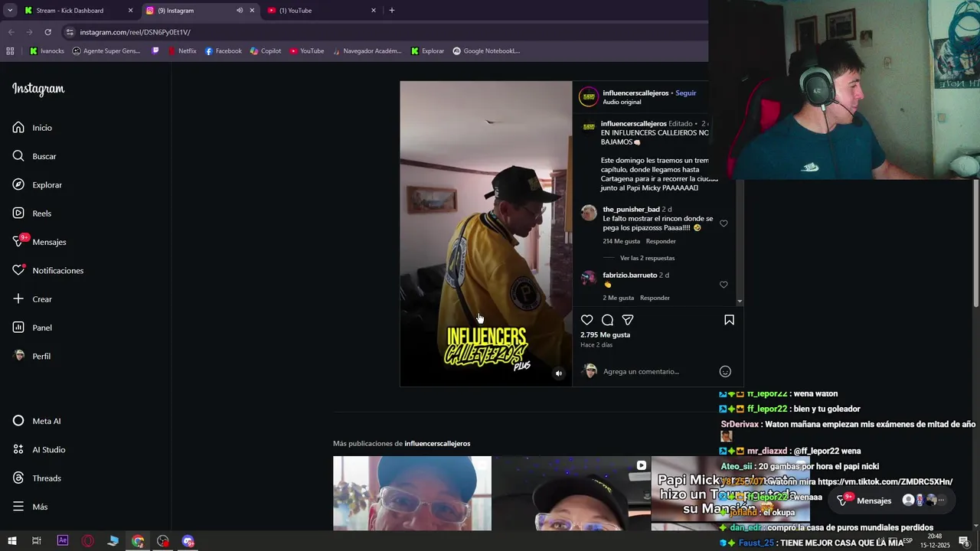Reply to the_punisher_bad's comment
The height and width of the screenshot is (551, 980).
661,241
